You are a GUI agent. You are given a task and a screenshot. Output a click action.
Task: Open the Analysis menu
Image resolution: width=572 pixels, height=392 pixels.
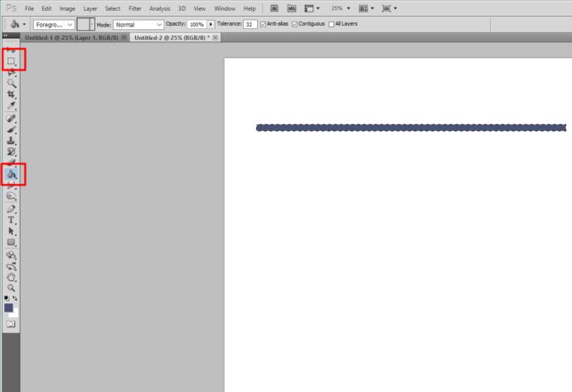point(160,8)
